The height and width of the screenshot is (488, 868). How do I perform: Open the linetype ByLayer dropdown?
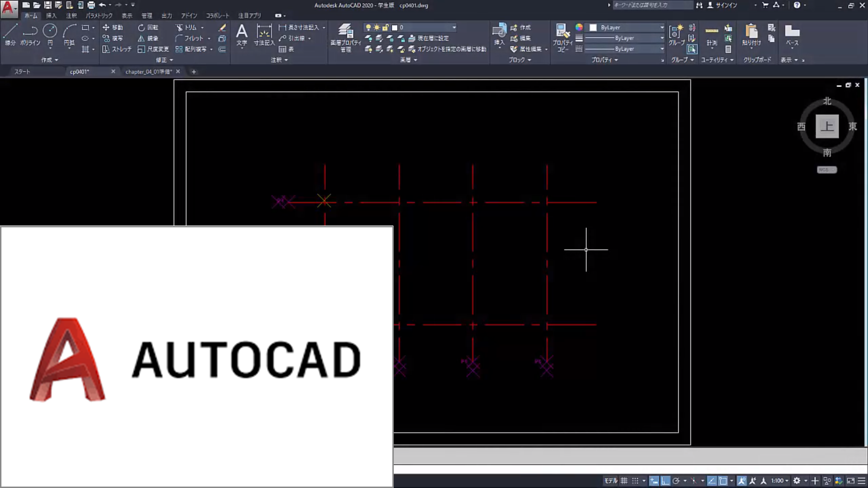point(624,49)
